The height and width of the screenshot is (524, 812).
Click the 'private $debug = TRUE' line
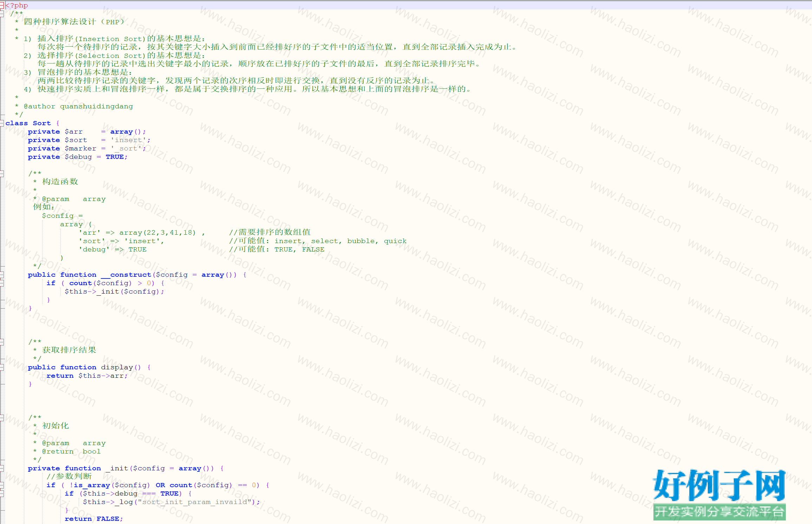pyautogui.click(x=78, y=157)
